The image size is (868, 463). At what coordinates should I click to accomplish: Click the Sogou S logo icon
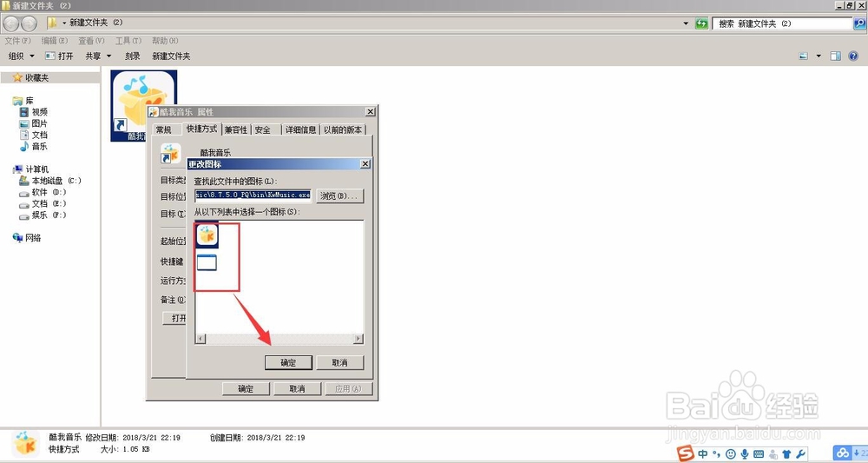click(686, 453)
